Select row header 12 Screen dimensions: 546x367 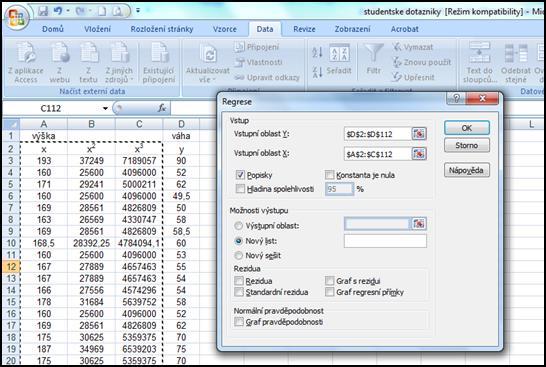coord(11,267)
